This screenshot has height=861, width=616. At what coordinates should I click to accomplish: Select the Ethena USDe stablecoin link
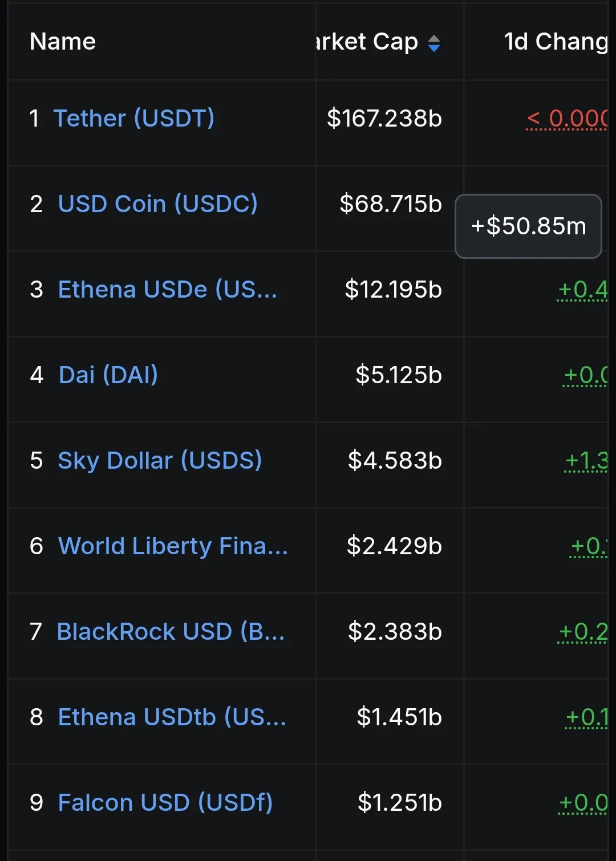pyautogui.click(x=167, y=290)
